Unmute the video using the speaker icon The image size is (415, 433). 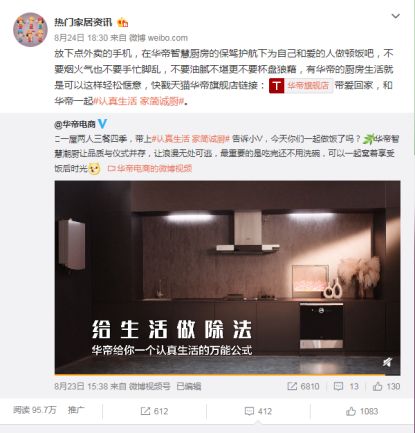(x=387, y=362)
